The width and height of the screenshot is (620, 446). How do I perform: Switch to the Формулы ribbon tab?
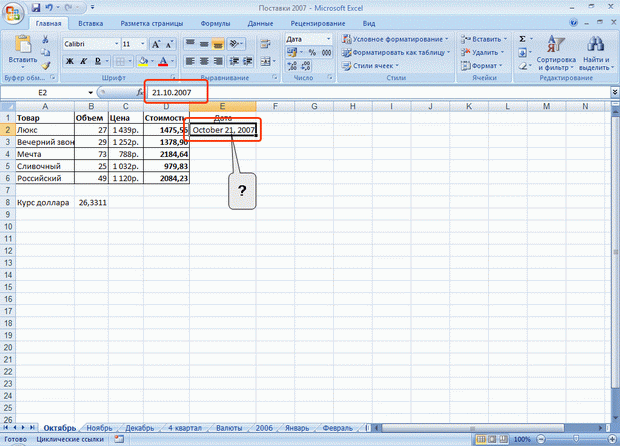(x=215, y=24)
